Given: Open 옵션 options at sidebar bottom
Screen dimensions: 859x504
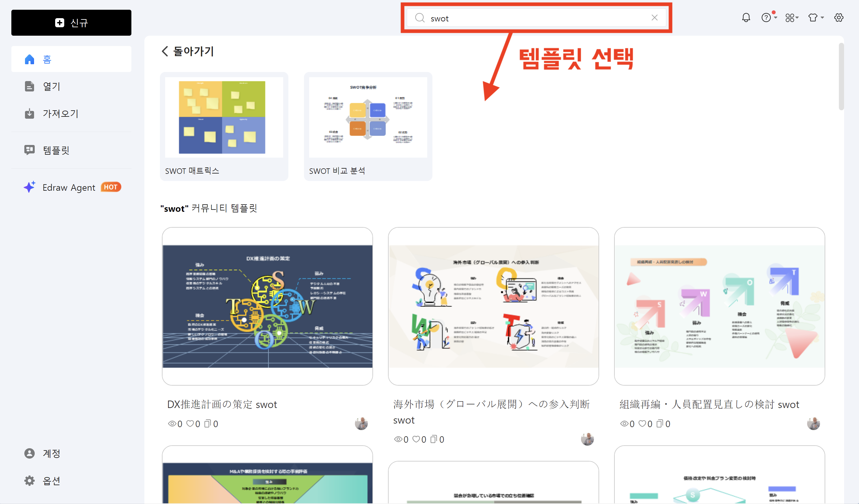Looking at the screenshot, I should (x=51, y=481).
